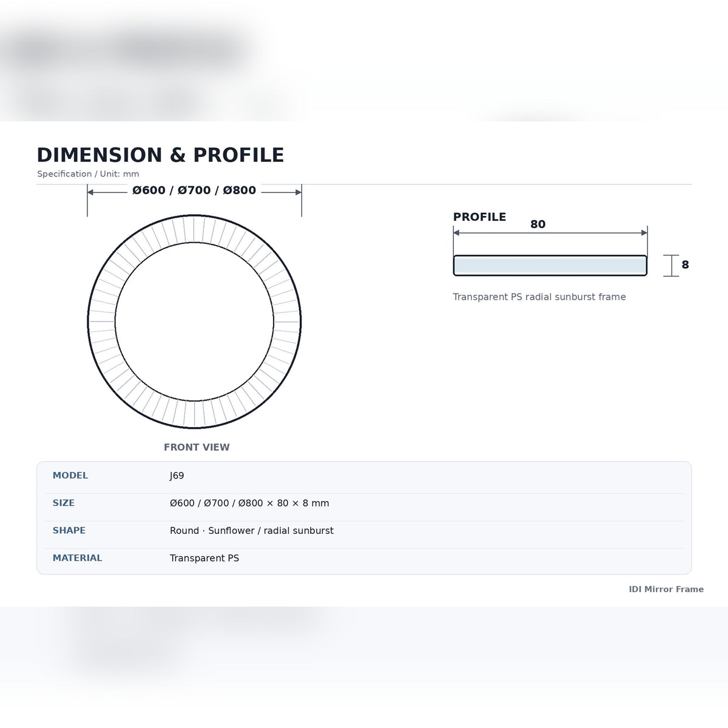This screenshot has height=728, width=728.
Task: Select the size value ending in "80 × 8 mm"
Action: (x=249, y=503)
